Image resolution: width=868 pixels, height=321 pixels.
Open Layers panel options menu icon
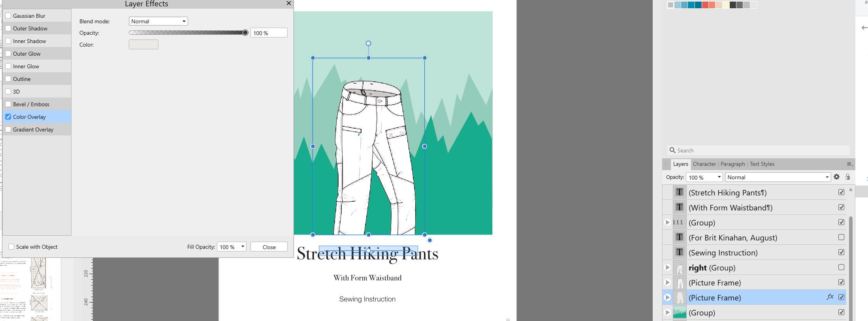[849, 164]
